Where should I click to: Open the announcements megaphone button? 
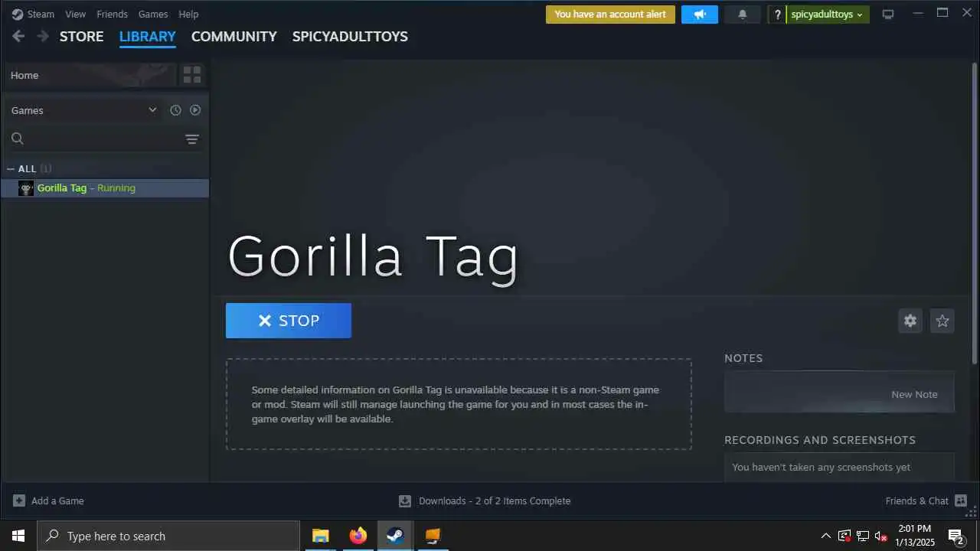[700, 15]
